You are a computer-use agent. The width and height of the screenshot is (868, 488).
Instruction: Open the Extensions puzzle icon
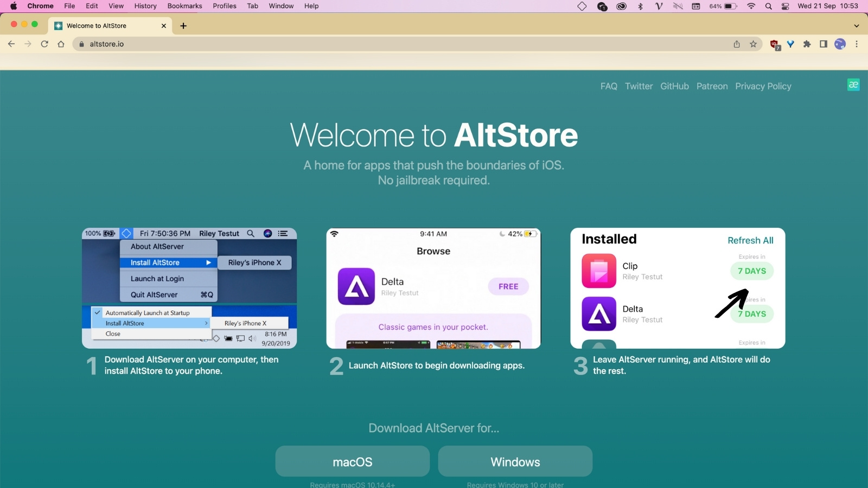807,44
